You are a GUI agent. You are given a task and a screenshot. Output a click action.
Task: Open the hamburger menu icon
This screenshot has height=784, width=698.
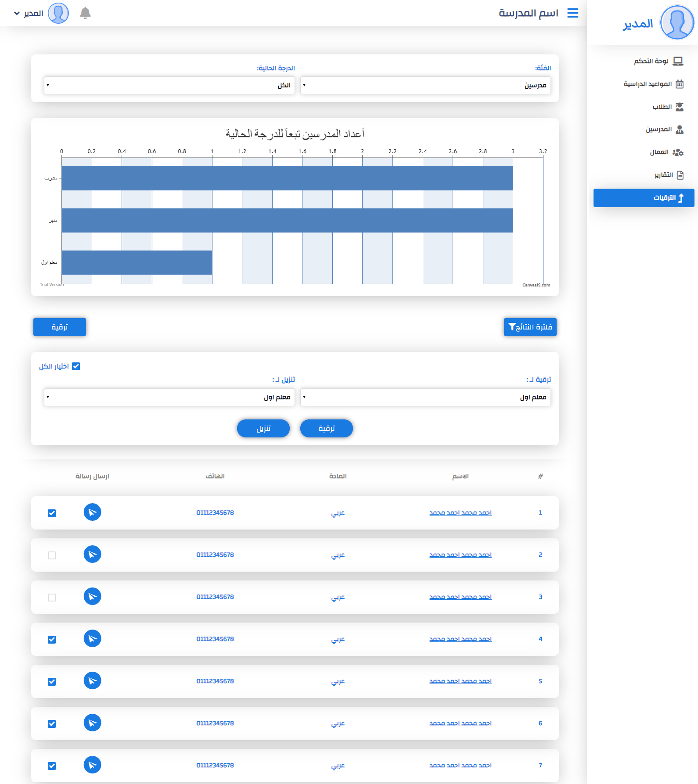tap(572, 13)
